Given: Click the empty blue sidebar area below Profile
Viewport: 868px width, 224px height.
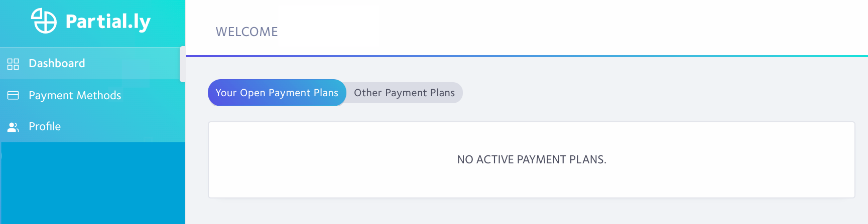Looking at the screenshot, I should (x=93, y=183).
